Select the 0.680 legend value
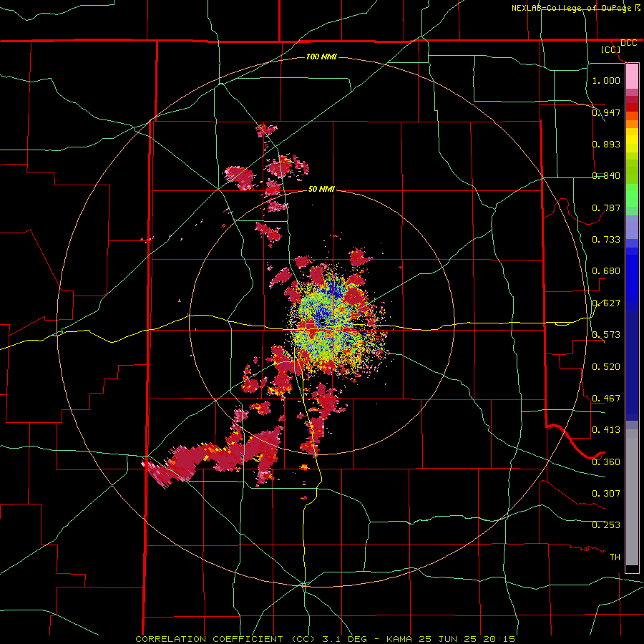This screenshot has height=644, width=644. (x=606, y=270)
